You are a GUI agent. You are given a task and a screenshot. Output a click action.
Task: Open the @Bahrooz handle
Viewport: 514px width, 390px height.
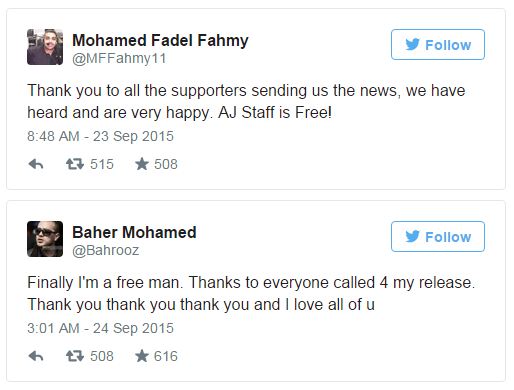[x=106, y=250]
